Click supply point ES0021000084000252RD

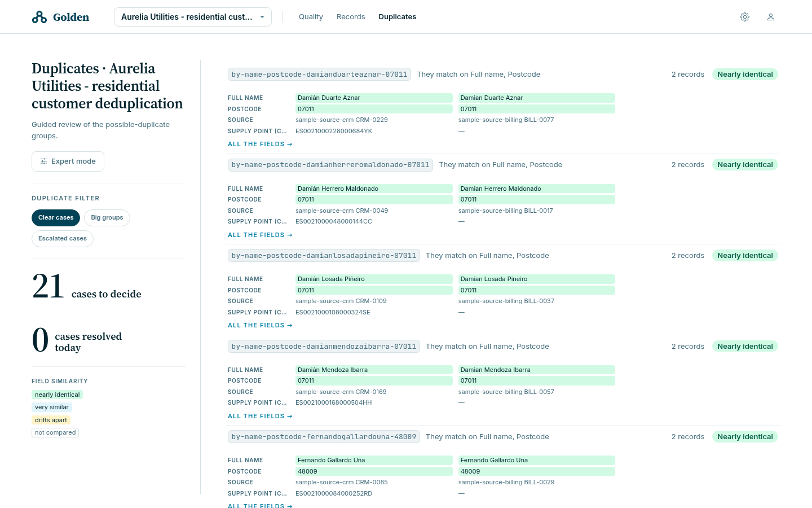click(334, 494)
